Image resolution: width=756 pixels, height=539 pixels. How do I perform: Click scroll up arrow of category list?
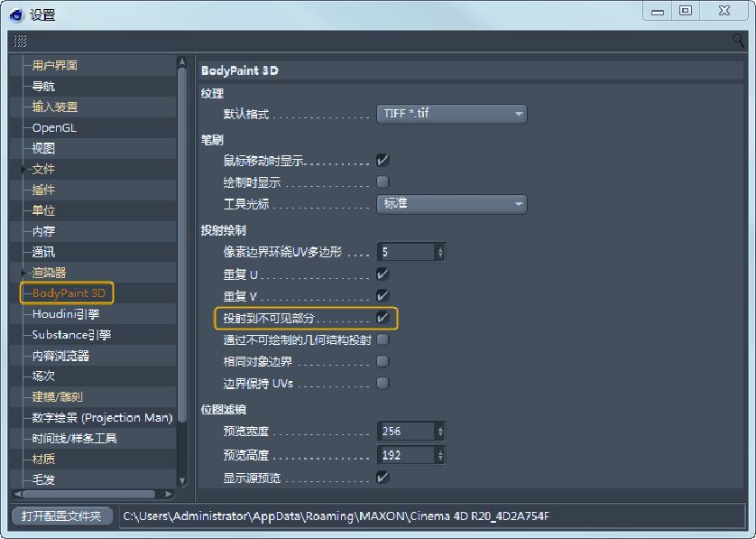pos(182,61)
